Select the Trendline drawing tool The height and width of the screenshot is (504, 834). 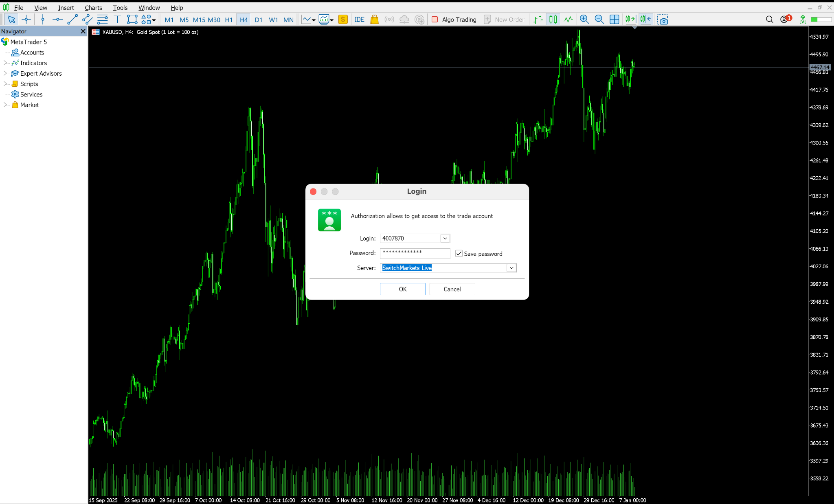point(72,19)
